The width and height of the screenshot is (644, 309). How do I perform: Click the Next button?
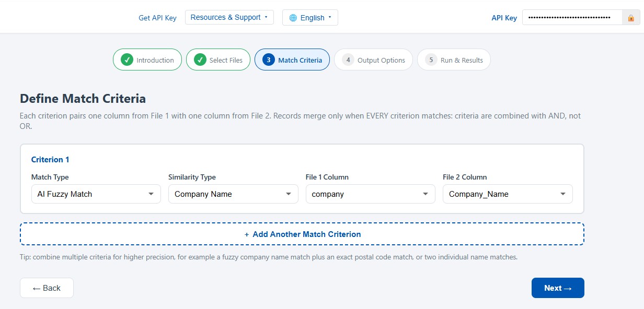[x=558, y=288]
